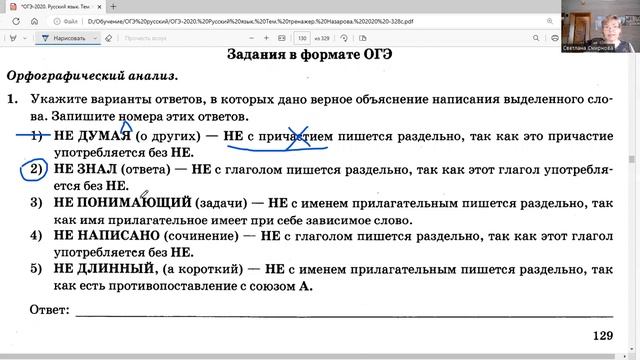
Task: View site info icon beside Файл
Action: [x=57, y=21]
